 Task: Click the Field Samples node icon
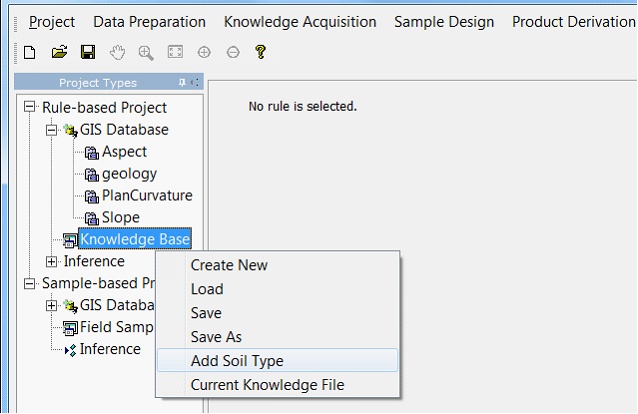tap(70, 328)
